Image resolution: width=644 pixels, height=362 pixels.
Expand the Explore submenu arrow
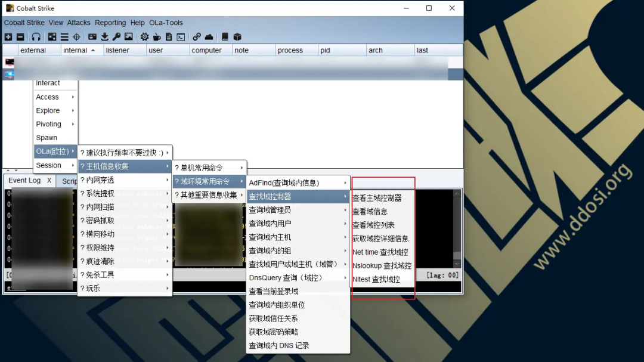pyautogui.click(x=73, y=110)
